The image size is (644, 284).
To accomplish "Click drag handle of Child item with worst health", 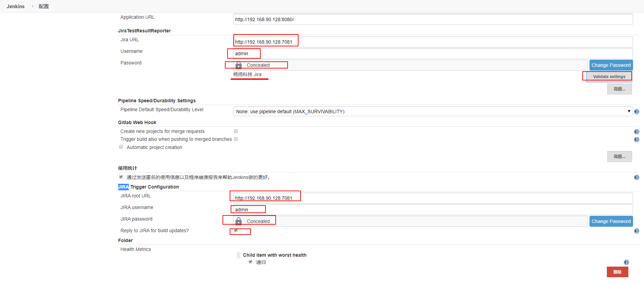I will point(239,255).
